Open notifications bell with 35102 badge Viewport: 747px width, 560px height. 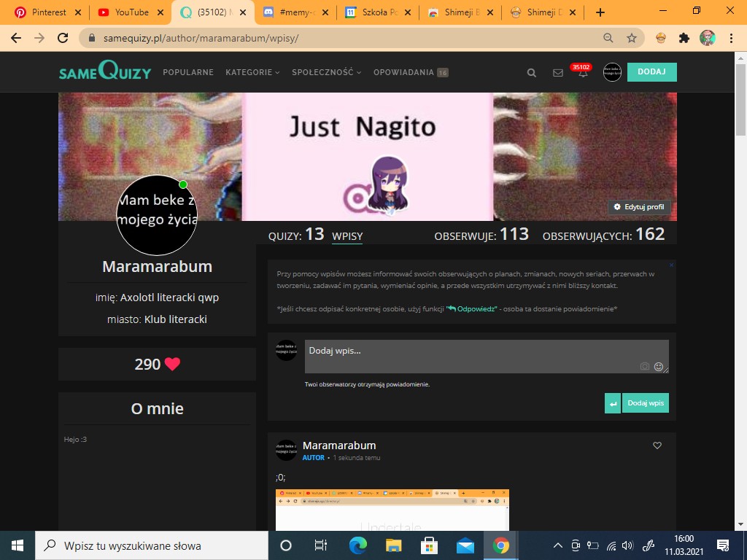tap(583, 72)
